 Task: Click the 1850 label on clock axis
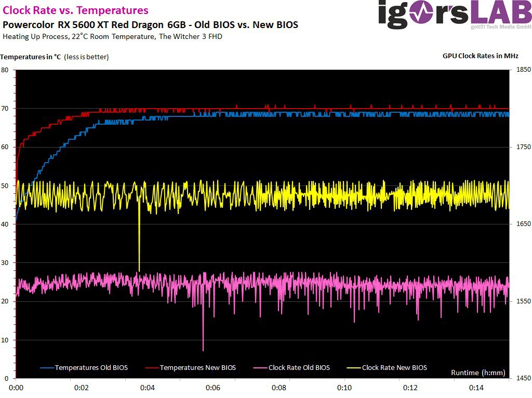524,69
